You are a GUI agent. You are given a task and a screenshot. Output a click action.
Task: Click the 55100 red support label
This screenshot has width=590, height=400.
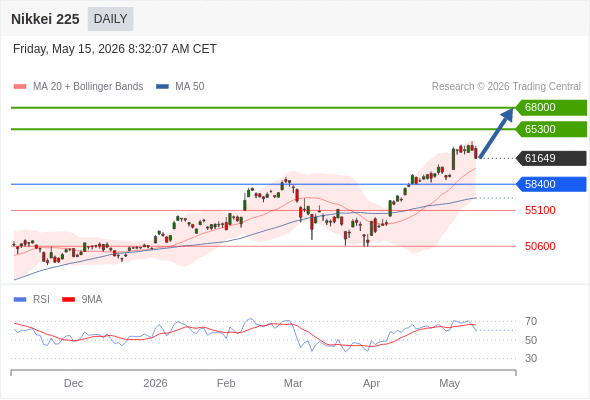540,210
